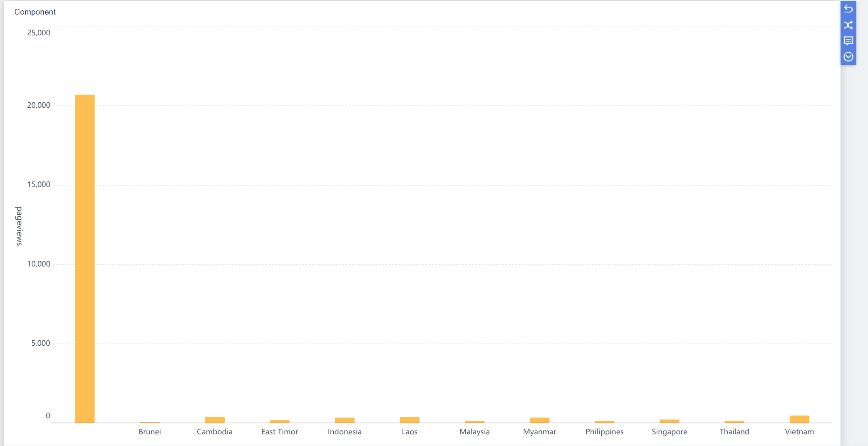Viewport: 868px width, 446px height.
Task: Click the 20,000 y-axis tick label
Action: click(39, 105)
